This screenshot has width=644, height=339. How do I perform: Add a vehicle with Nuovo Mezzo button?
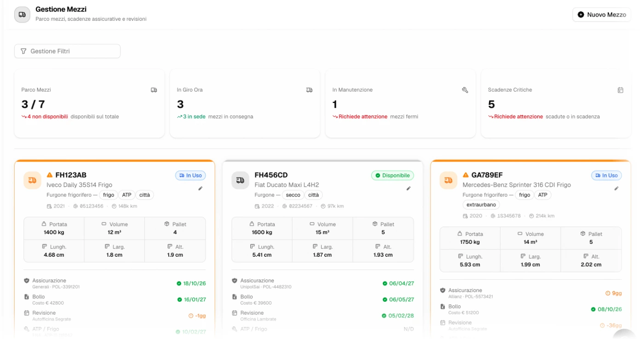coord(602,15)
